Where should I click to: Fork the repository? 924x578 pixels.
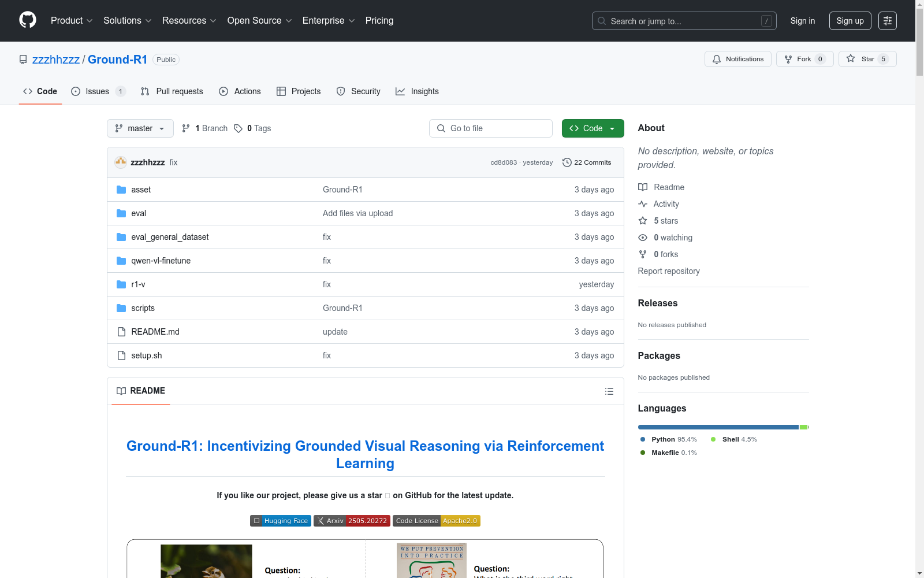tap(804, 59)
